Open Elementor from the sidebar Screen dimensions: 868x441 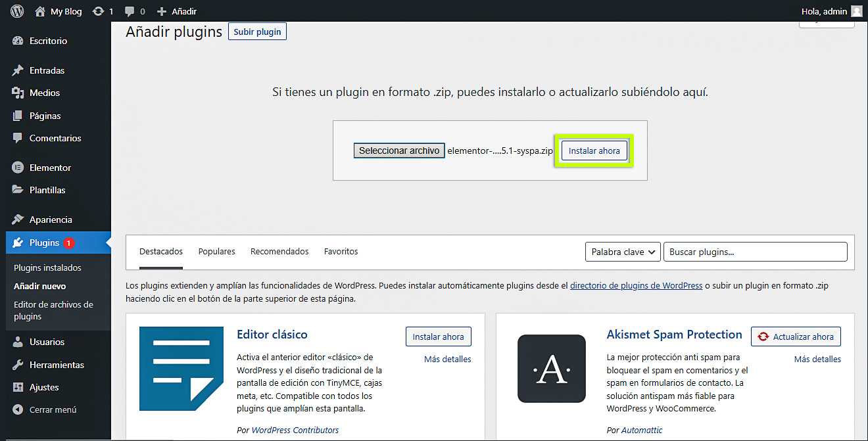point(50,168)
